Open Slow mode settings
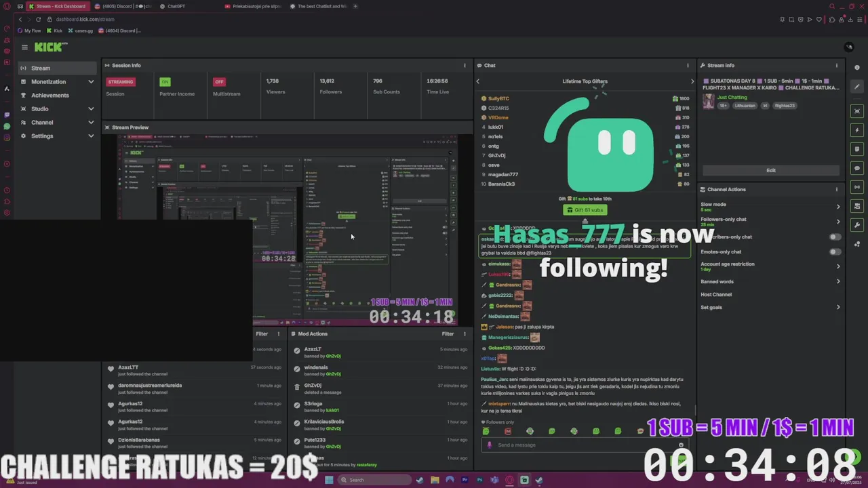Image resolution: width=868 pixels, height=488 pixels. tap(770, 207)
